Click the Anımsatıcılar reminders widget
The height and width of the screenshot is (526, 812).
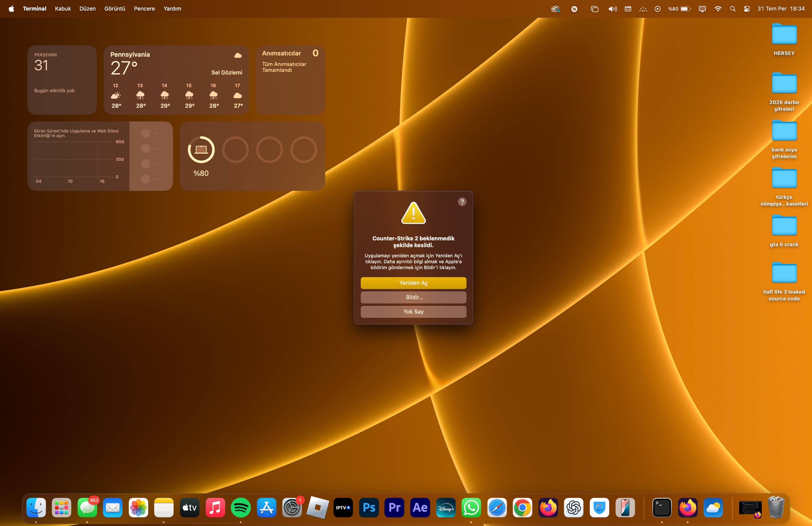(290, 80)
